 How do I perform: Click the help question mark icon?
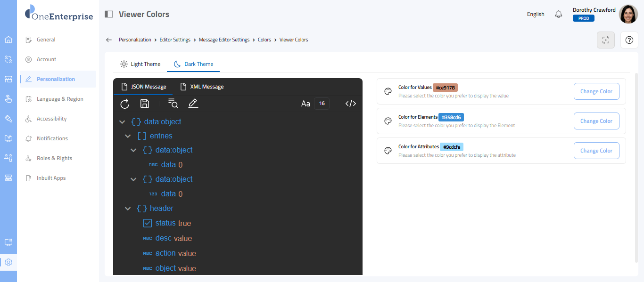629,40
